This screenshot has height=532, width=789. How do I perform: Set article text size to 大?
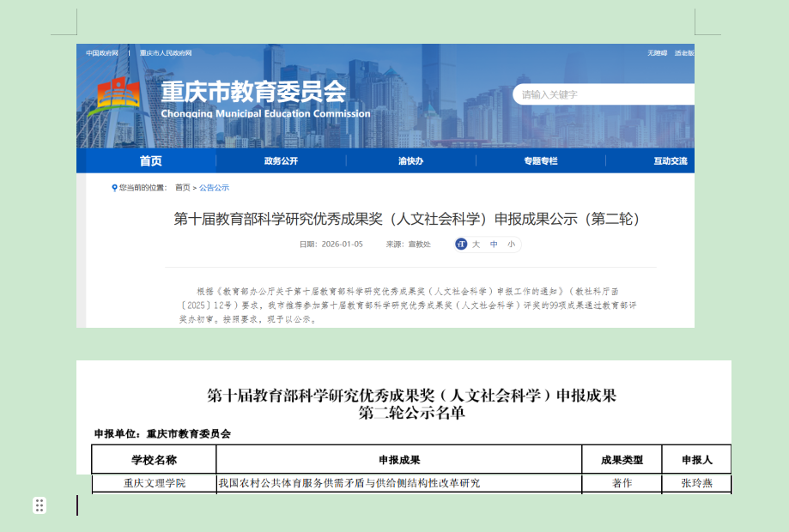[x=476, y=245]
